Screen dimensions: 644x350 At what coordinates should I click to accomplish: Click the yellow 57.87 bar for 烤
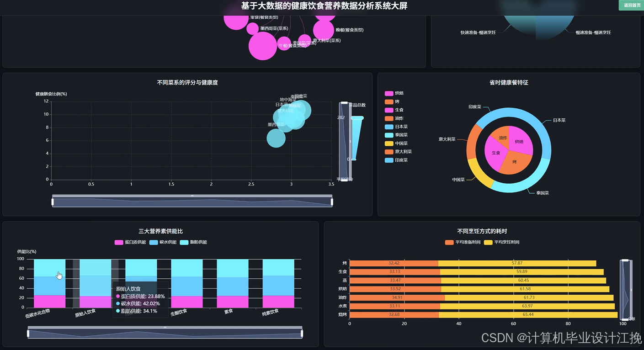[517, 263]
